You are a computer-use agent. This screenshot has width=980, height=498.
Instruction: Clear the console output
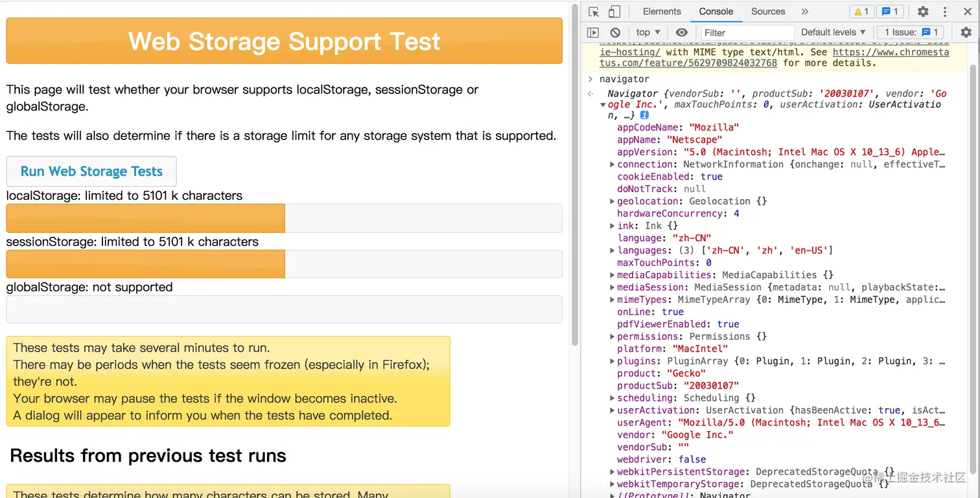click(x=615, y=32)
